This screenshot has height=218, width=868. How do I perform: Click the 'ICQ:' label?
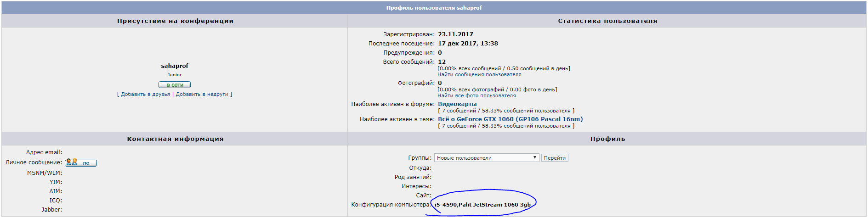[x=56, y=201]
